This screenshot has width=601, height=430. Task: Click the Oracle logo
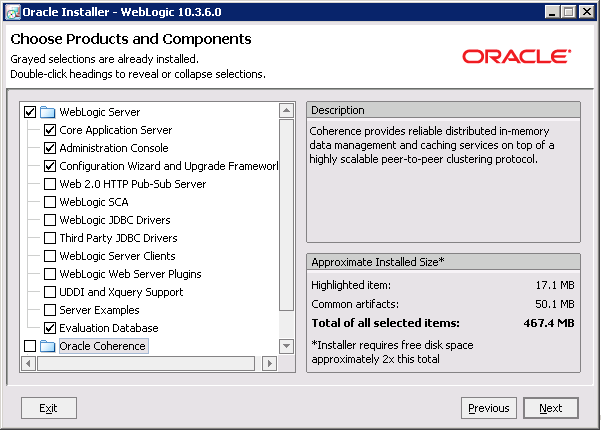pos(517,56)
